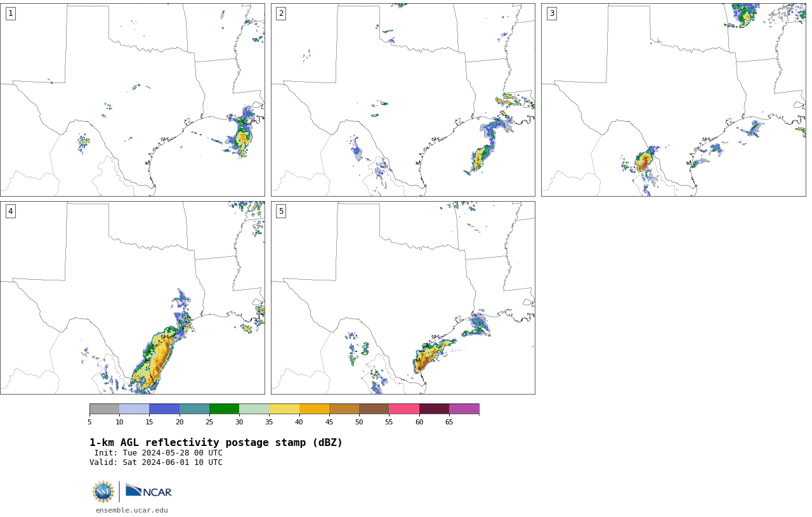Click the blue 15-20 dBZ swatch
This screenshot has width=812, height=517.
(x=164, y=409)
